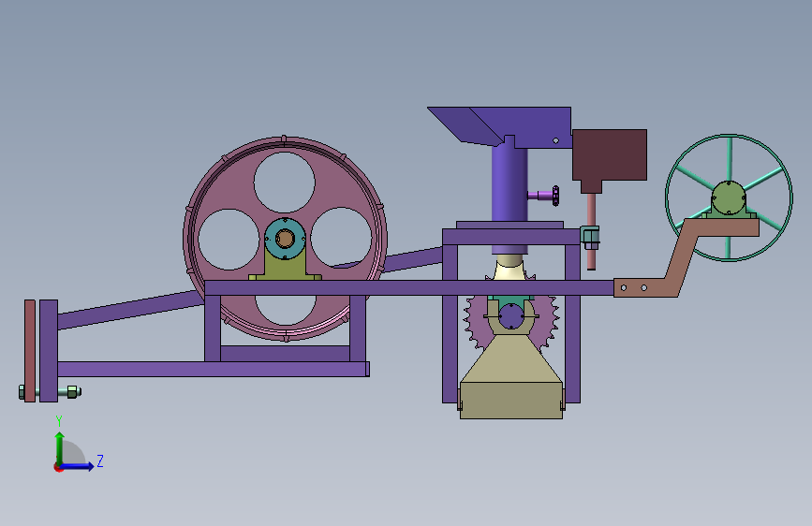The width and height of the screenshot is (812, 526).
Task: Select the pink vertical rod below motor
Action: [591, 231]
